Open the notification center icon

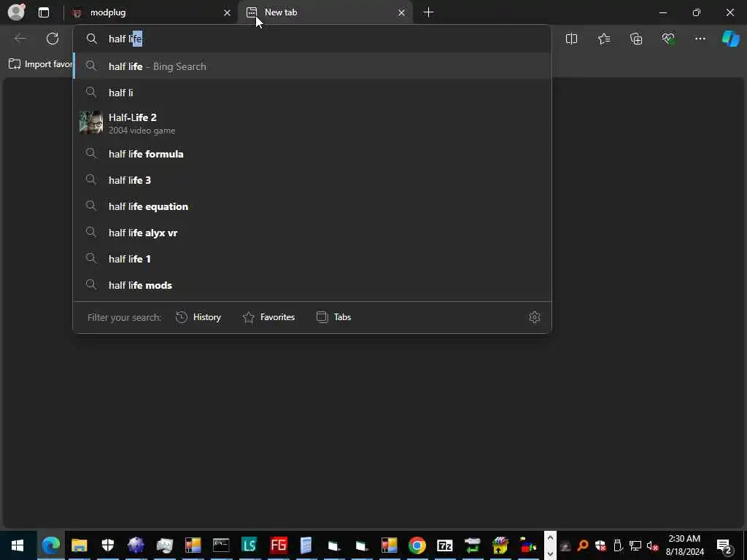point(724,546)
